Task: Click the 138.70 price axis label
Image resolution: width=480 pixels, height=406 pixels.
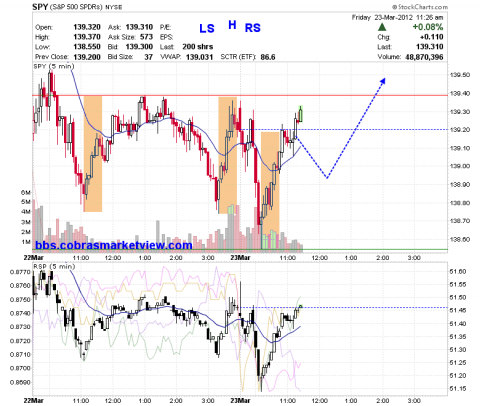Action: click(x=460, y=221)
